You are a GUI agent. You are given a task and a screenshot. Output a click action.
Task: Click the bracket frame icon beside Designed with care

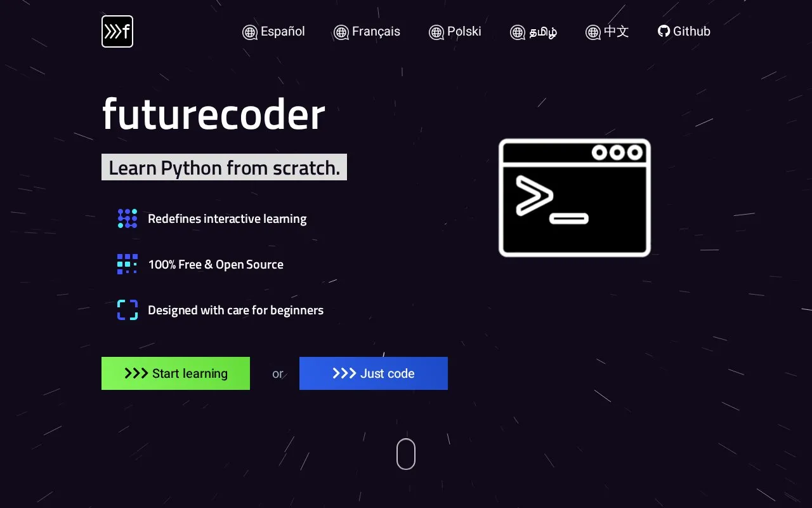128,310
